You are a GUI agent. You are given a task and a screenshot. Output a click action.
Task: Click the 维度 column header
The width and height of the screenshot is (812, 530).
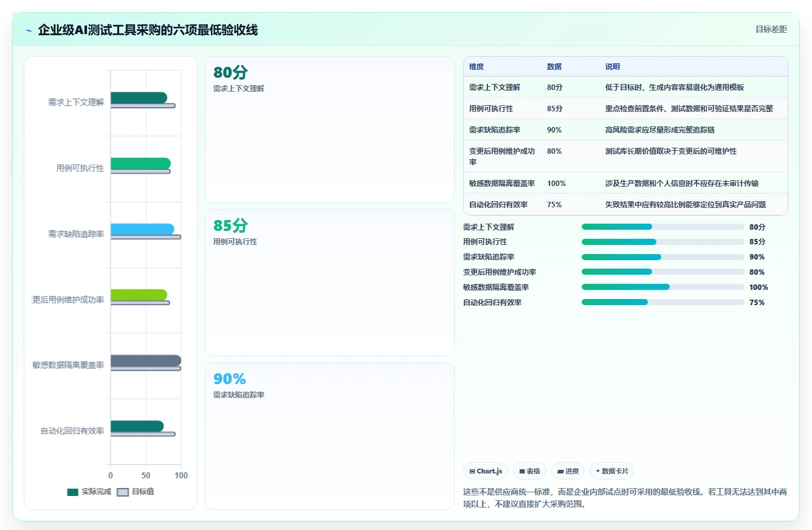coord(477,67)
